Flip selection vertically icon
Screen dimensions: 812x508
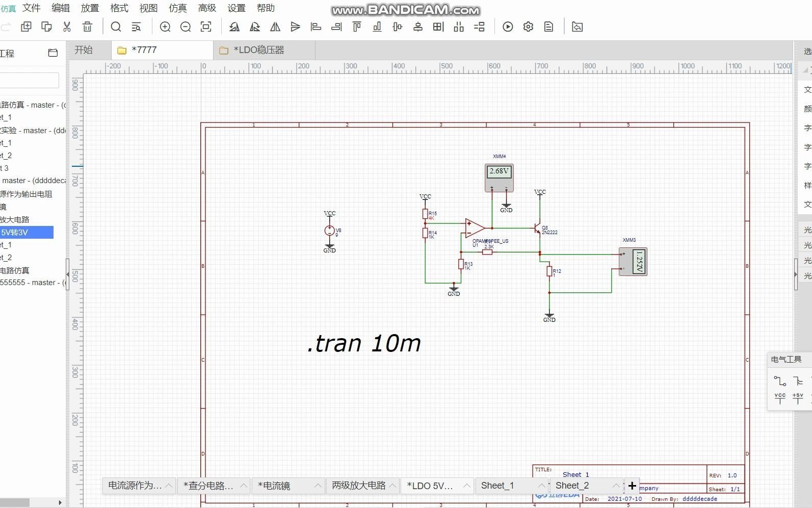pyautogui.click(x=296, y=27)
